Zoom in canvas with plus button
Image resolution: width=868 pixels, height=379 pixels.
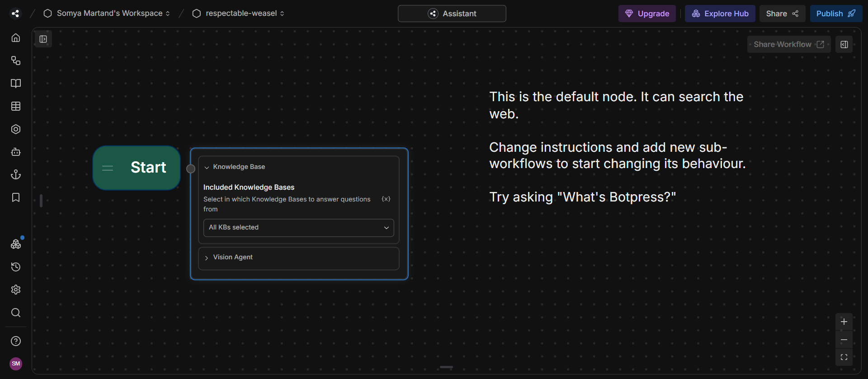844,322
